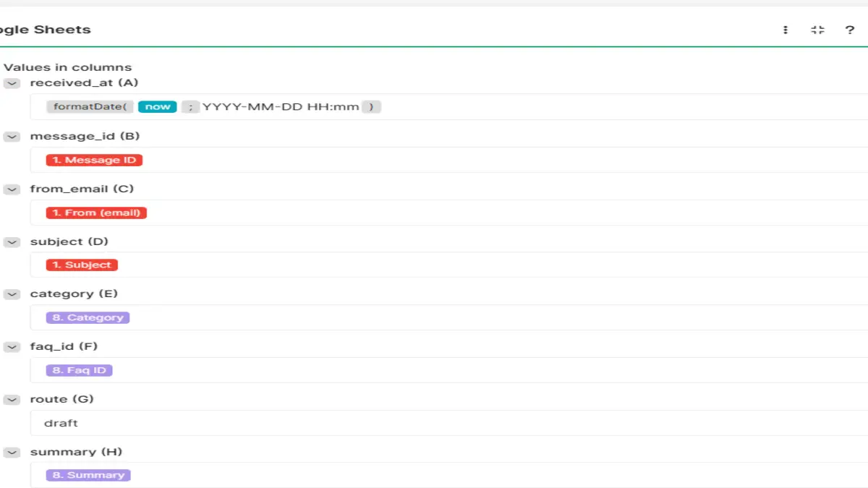Viewport: 868px width, 488px height.
Task: Click the YYYY-MM-DD HH:mm format text
Action: click(281, 107)
